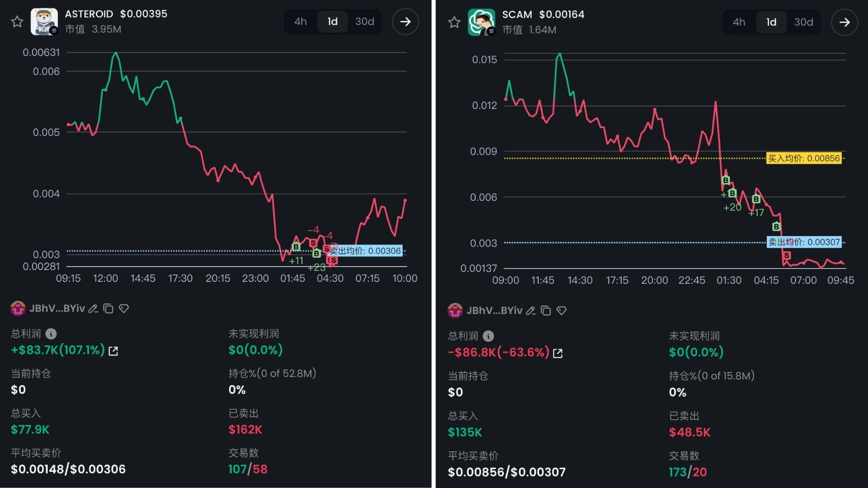Click the arrow button beside SCAM timeframes

click(844, 22)
